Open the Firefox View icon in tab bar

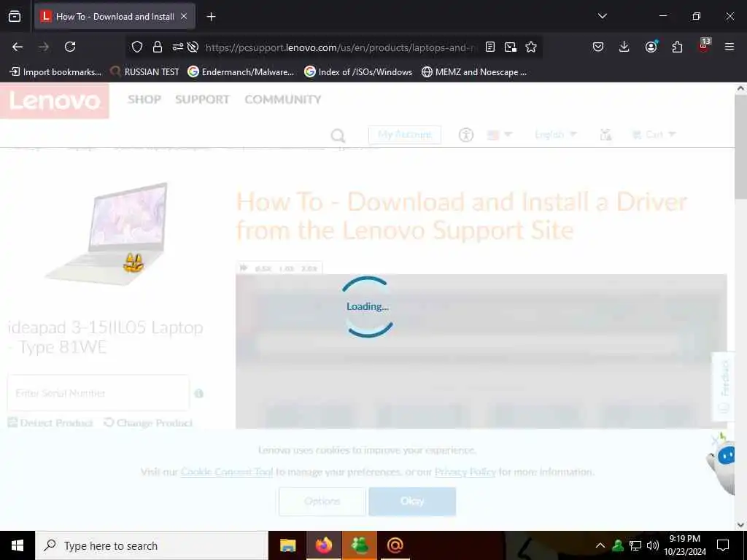15,17
